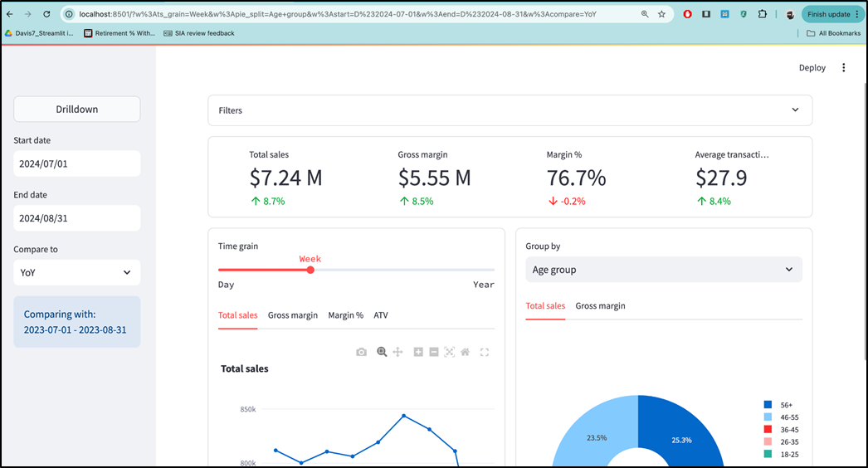
Task: Click the 76.7% Margin metric value
Action: [576, 178]
